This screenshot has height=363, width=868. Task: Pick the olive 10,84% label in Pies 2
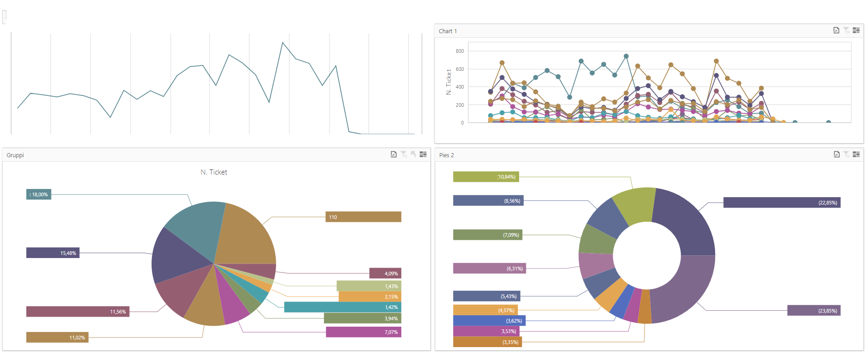pos(486,177)
